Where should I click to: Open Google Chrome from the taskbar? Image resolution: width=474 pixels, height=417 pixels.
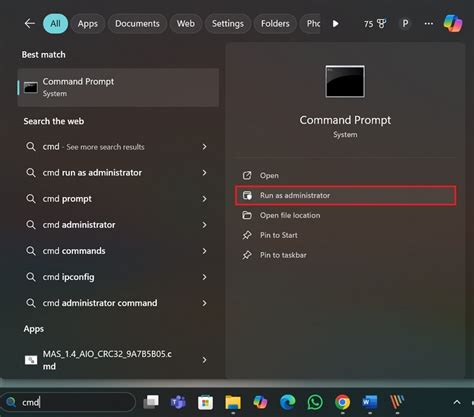click(x=342, y=402)
